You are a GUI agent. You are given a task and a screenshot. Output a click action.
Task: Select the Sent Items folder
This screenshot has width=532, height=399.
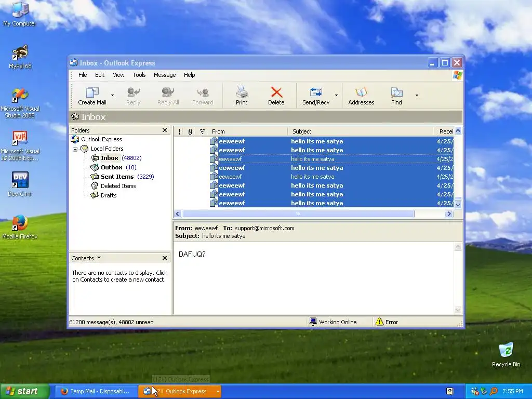pos(117,177)
